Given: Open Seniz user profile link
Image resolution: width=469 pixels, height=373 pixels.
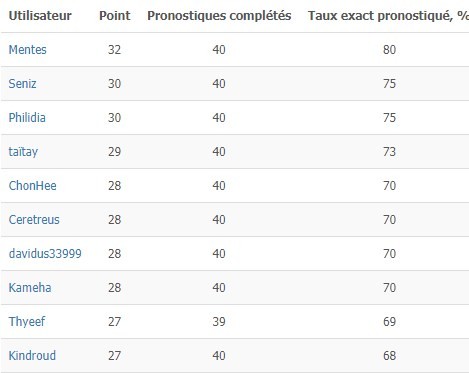Looking at the screenshot, I should click(x=22, y=84).
